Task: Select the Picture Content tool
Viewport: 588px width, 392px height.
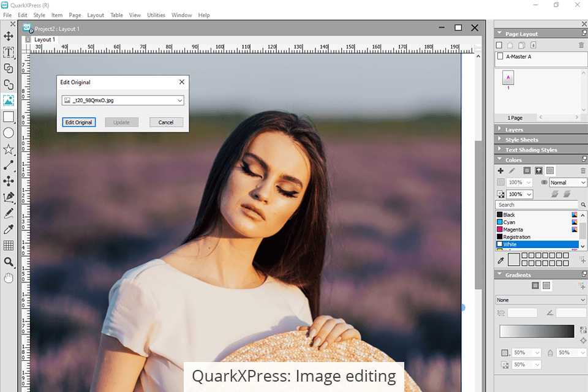Action: [x=8, y=100]
